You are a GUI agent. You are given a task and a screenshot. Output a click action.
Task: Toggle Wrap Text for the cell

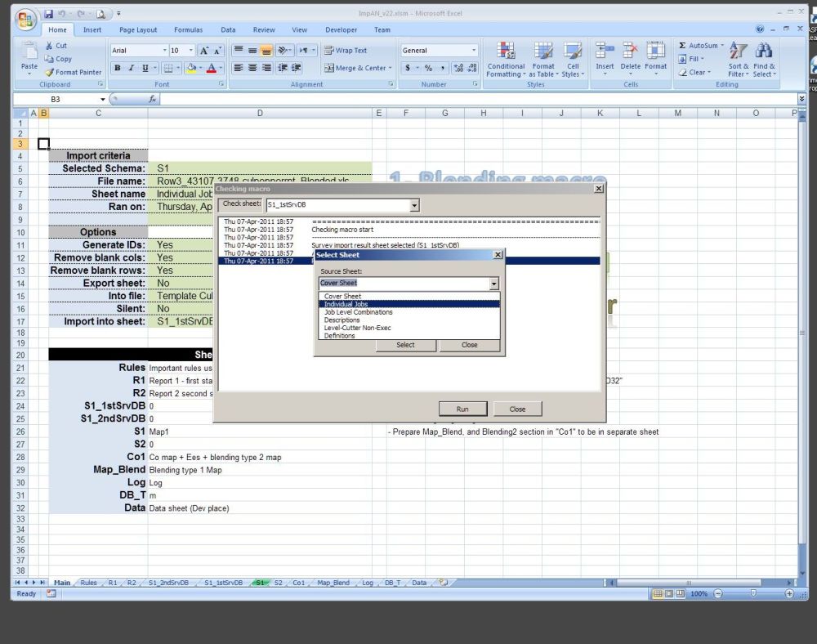[x=345, y=50]
